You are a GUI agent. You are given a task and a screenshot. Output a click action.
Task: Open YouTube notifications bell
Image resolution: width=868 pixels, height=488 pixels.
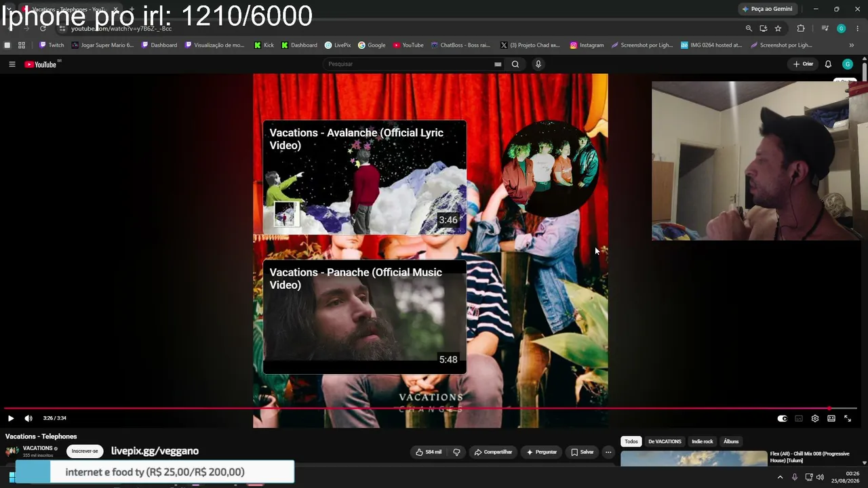(x=828, y=64)
